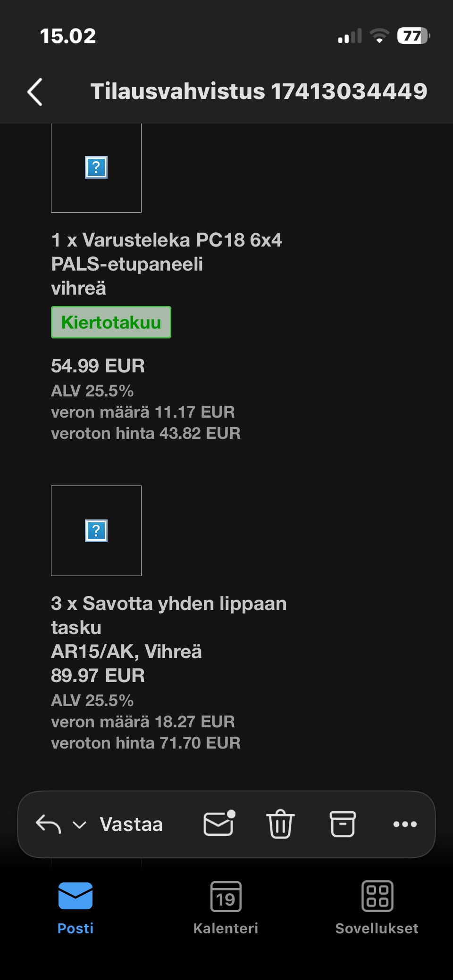Open the more actions ellipsis menu
453x980 pixels.
(x=405, y=824)
